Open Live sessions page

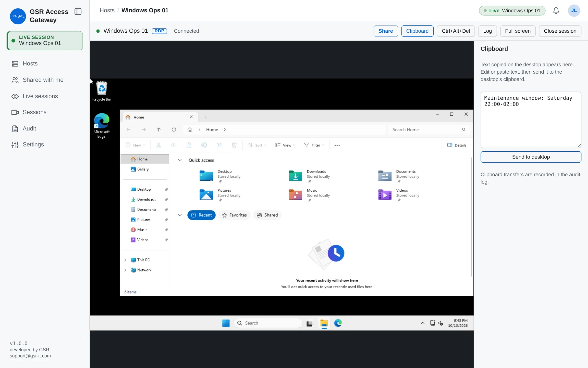click(x=45, y=96)
